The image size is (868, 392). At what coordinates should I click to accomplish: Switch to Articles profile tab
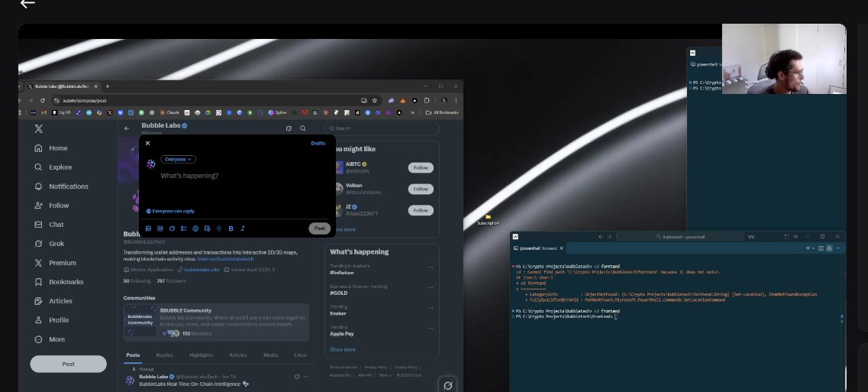[238, 355]
